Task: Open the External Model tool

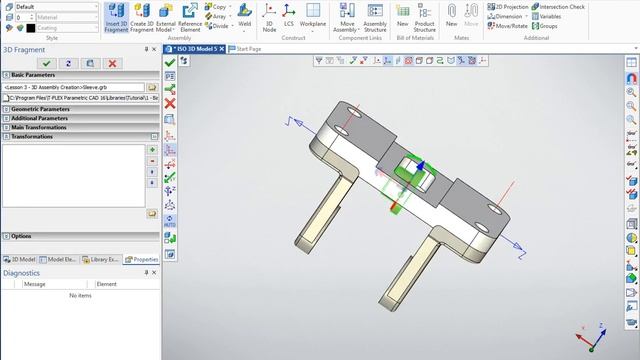Action: 165,18
